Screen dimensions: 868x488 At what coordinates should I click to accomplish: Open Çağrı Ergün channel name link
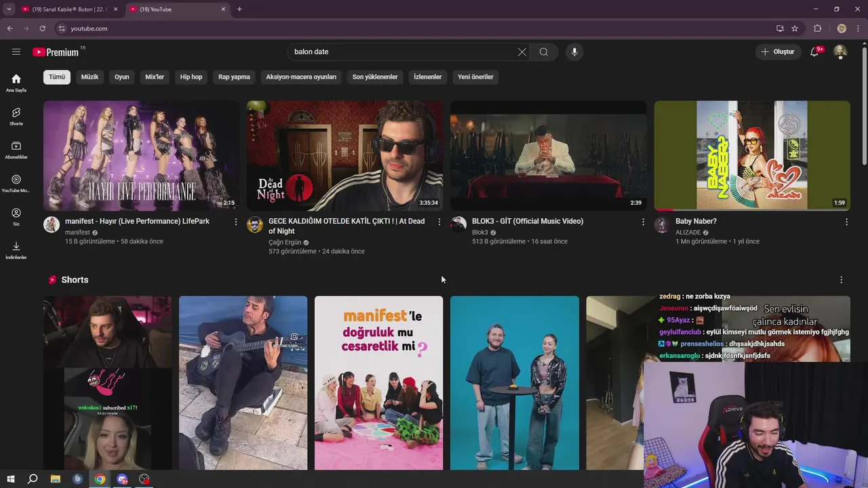(285, 242)
